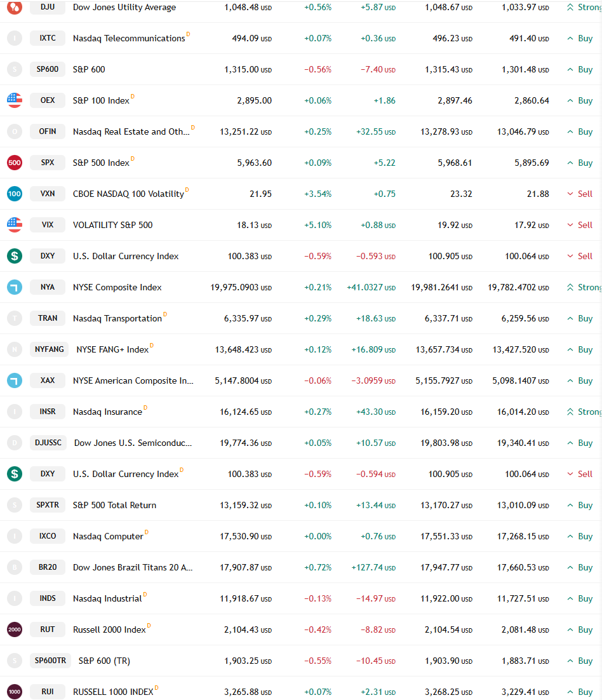Click the Buy rating for Nasdaq Transportation

click(580, 318)
